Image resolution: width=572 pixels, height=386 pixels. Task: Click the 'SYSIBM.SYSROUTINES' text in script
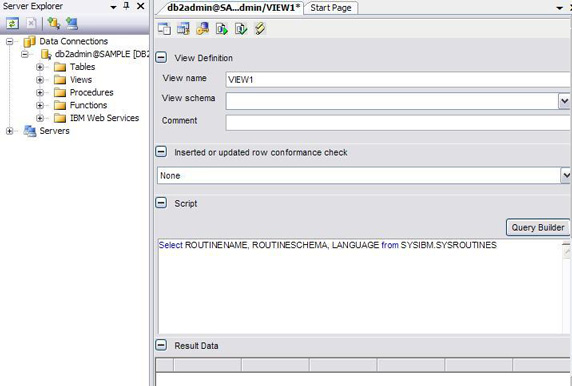coord(449,245)
